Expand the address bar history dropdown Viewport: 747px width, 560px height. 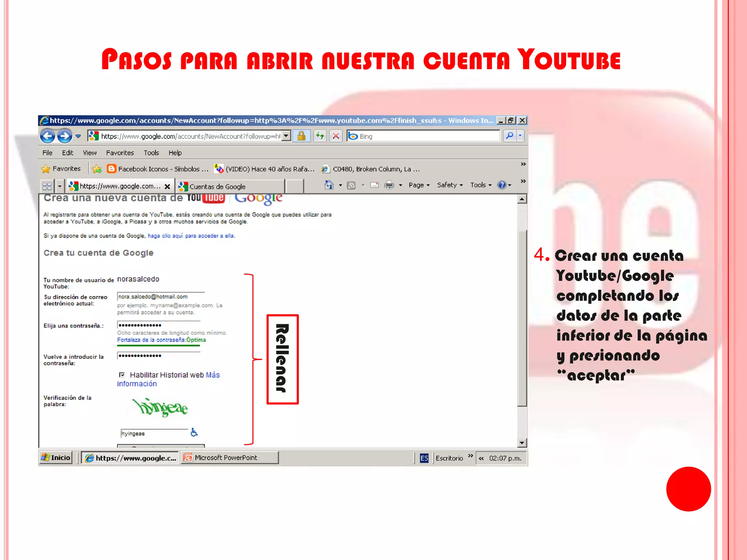tap(287, 136)
